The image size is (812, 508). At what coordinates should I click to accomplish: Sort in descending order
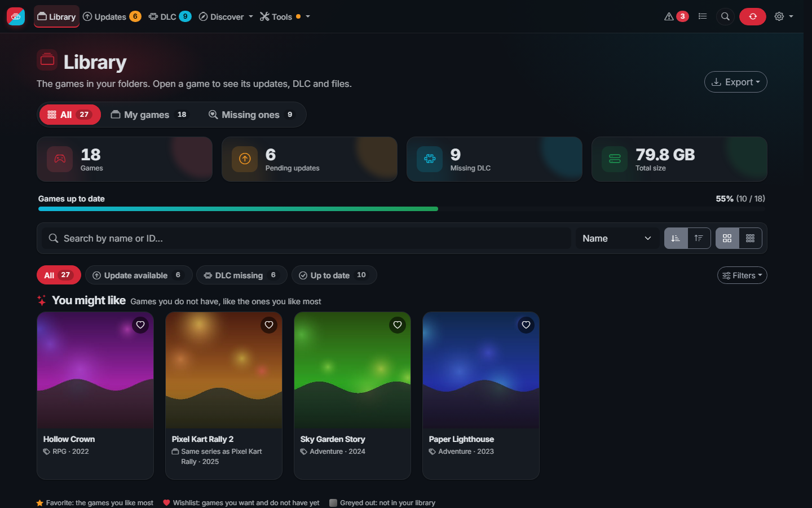pos(699,238)
